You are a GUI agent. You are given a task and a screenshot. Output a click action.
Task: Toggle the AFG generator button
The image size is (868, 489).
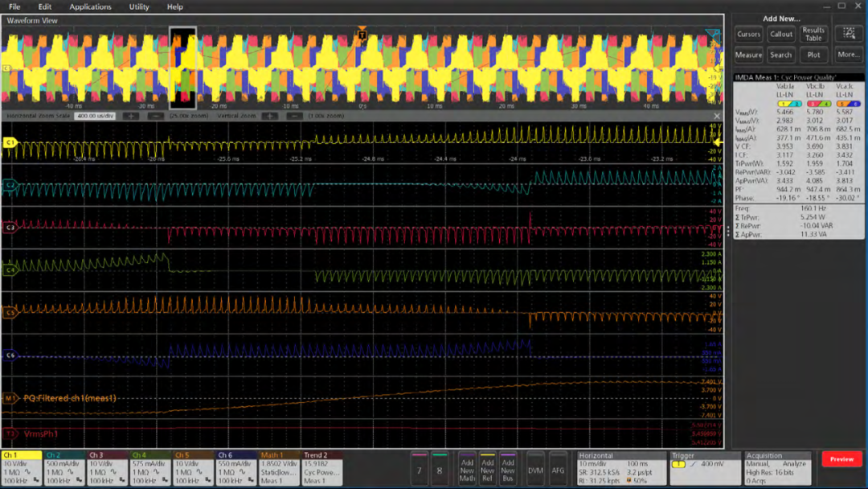tap(558, 471)
